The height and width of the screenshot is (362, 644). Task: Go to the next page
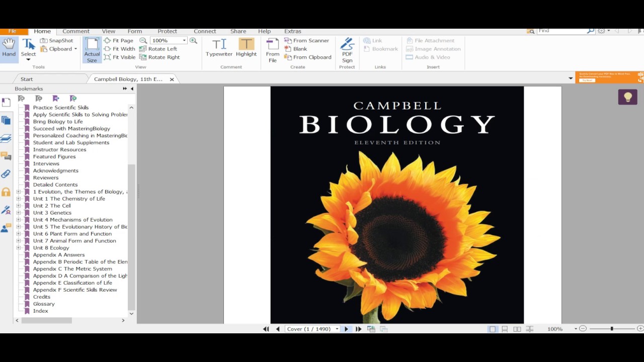click(346, 329)
